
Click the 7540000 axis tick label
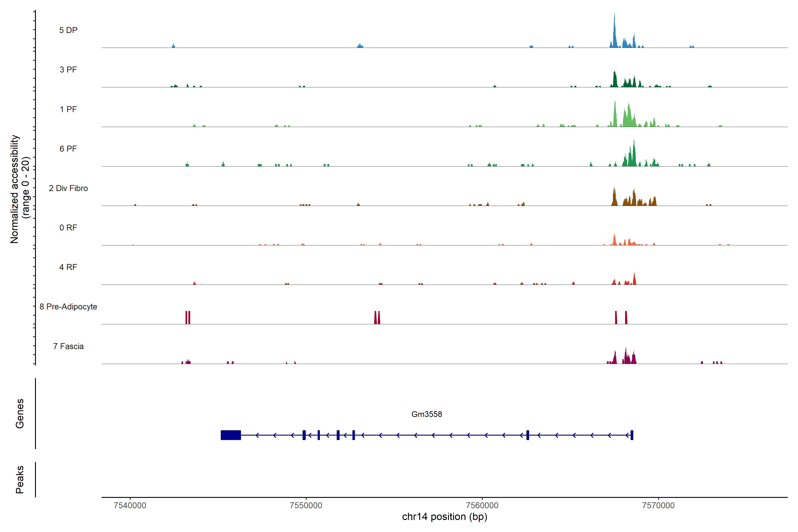point(130,506)
